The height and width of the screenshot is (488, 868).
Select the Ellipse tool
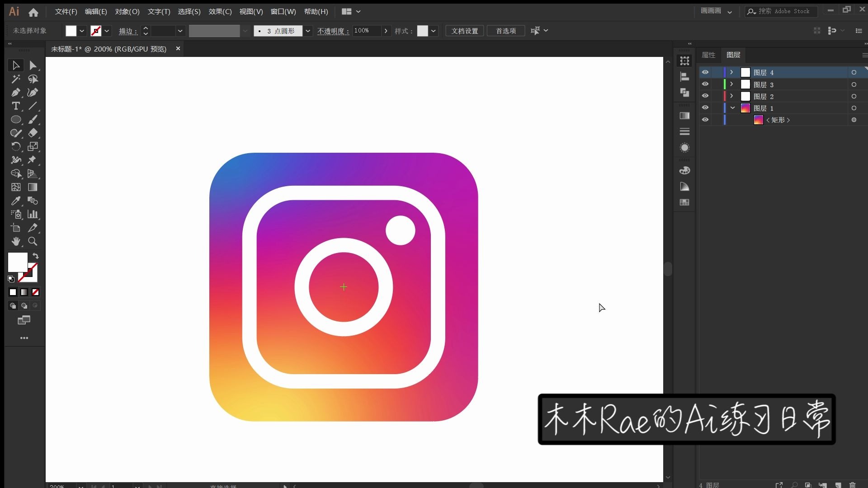coord(16,120)
